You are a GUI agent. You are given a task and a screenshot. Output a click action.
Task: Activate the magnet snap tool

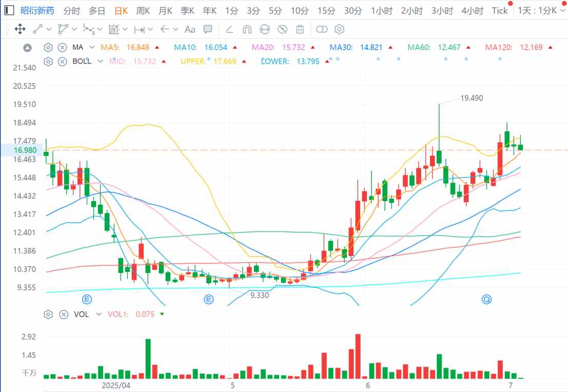[247, 29]
